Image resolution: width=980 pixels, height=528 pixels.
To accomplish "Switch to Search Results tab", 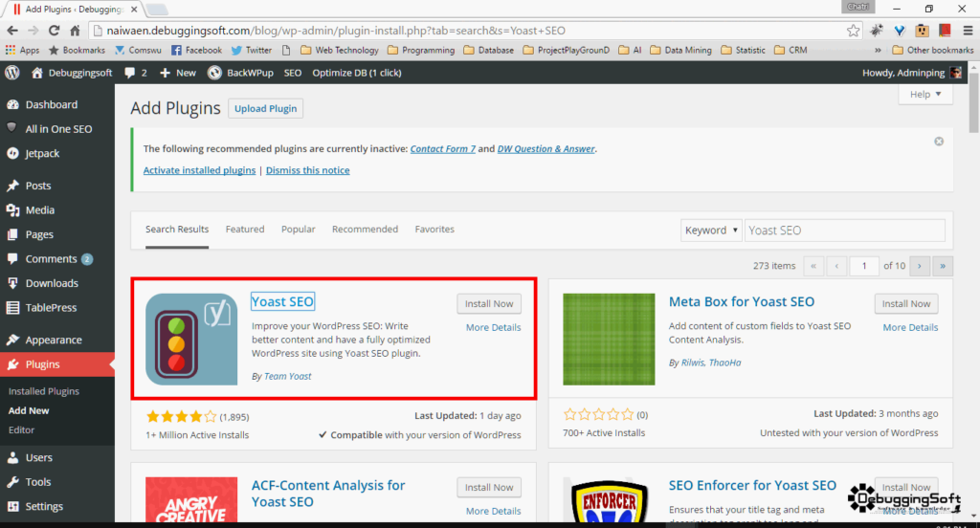I will point(177,230).
